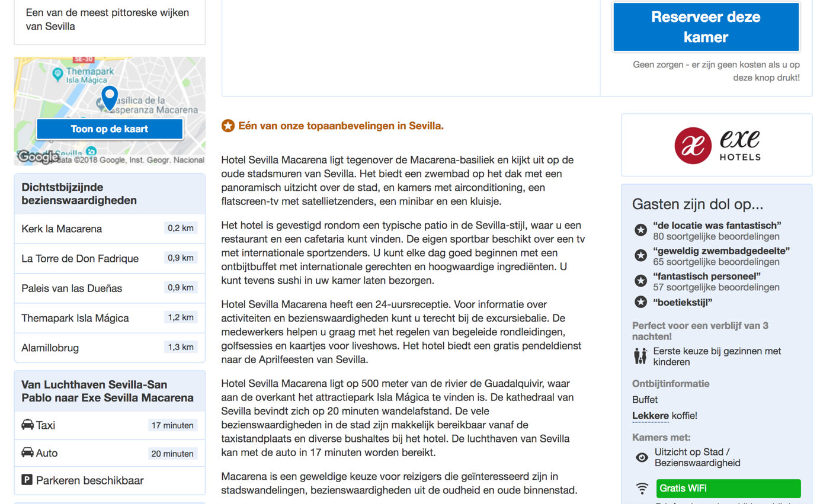This screenshot has height=504, width=820.
Task: Click the eye icon for city view
Action: click(x=642, y=457)
